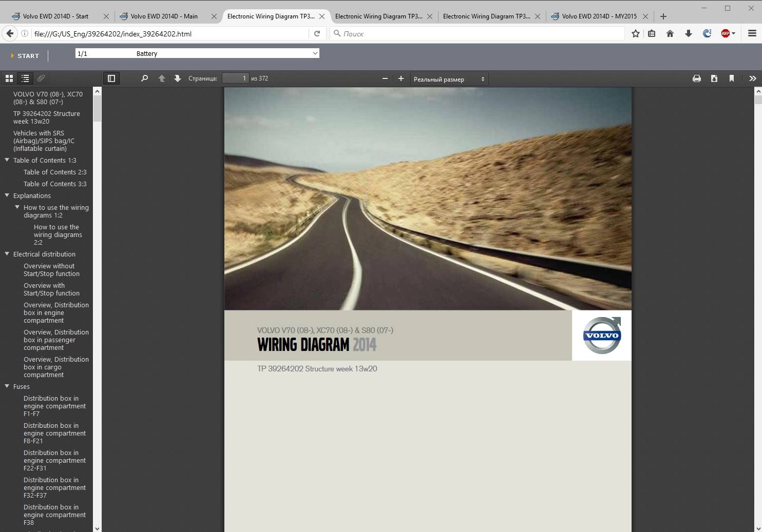Screen dimensions: 762x532
Task: Click the START button
Action: click(x=25, y=55)
